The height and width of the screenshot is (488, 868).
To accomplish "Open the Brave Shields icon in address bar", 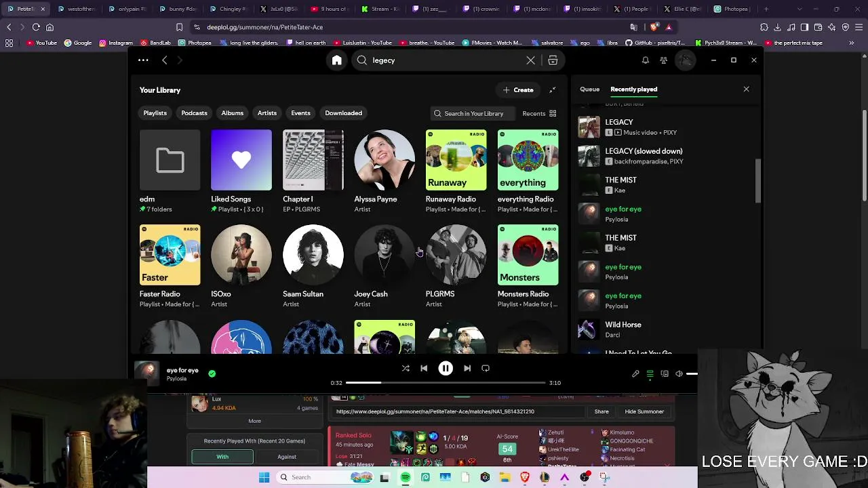I will tap(654, 27).
